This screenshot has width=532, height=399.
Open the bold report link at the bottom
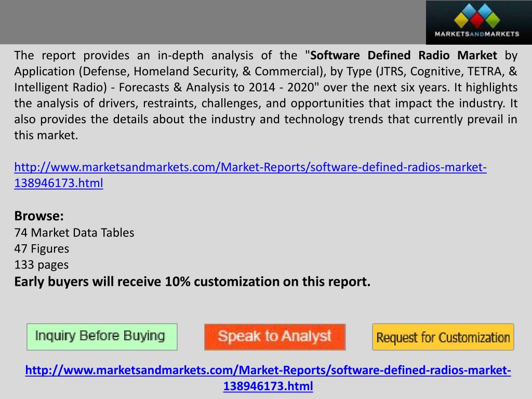coord(268,378)
